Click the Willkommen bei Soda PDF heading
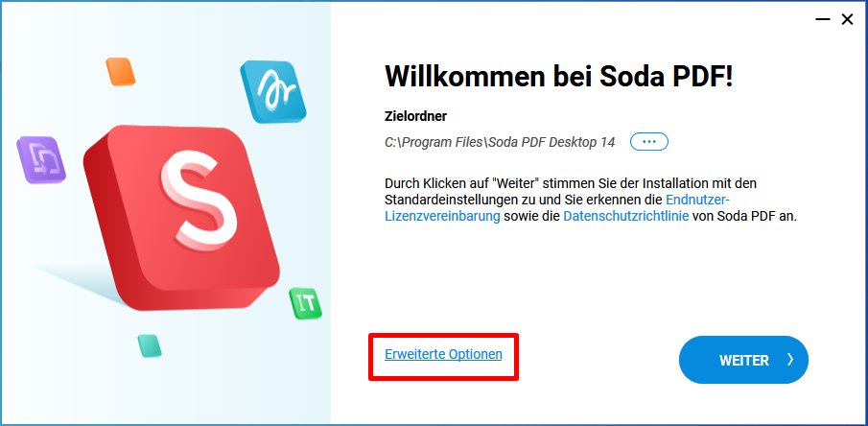 pos(558,76)
